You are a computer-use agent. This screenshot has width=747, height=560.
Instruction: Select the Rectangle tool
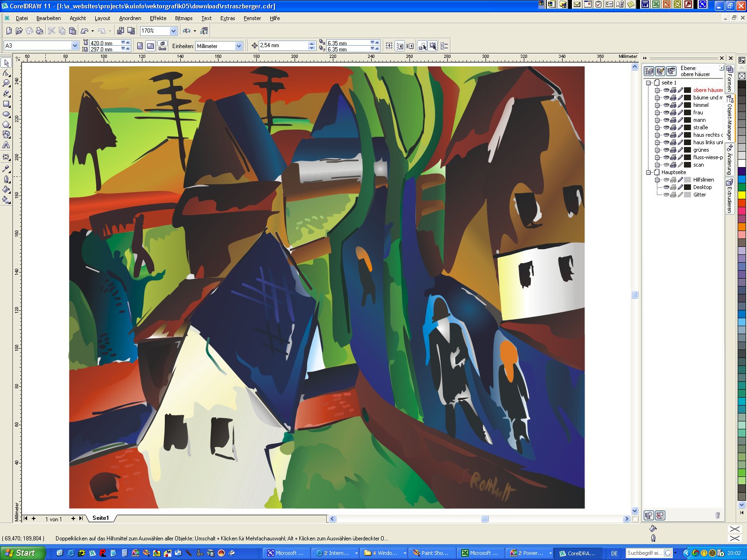pyautogui.click(x=7, y=104)
